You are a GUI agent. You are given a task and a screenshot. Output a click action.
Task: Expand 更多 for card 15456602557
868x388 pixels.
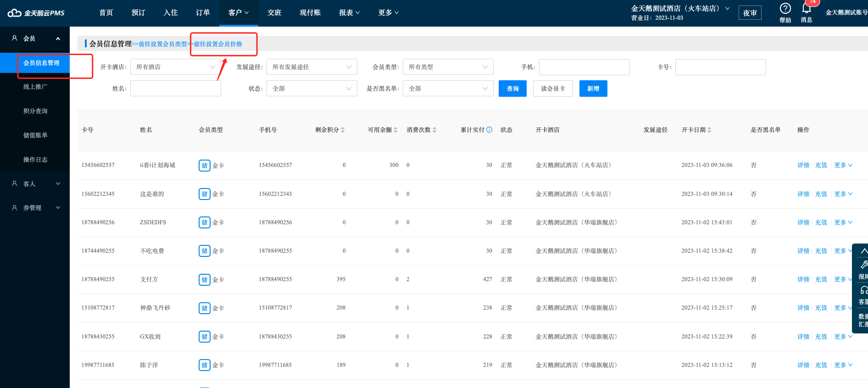[x=843, y=165]
